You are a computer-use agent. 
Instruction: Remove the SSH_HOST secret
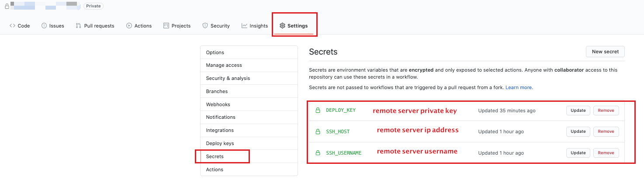pos(606,132)
